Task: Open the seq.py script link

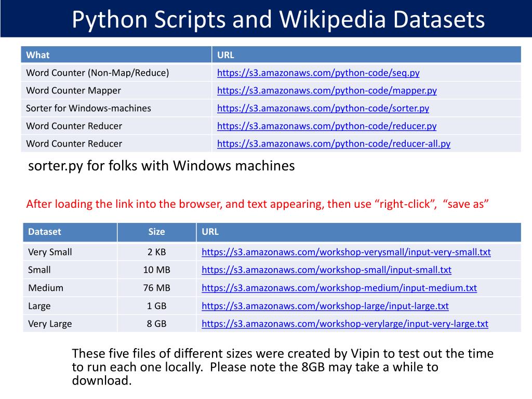Action: point(318,73)
